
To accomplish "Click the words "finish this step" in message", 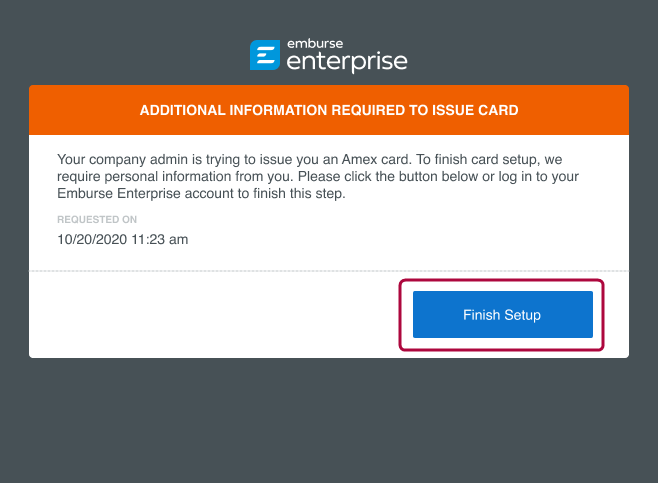I will (x=294, y=193).
